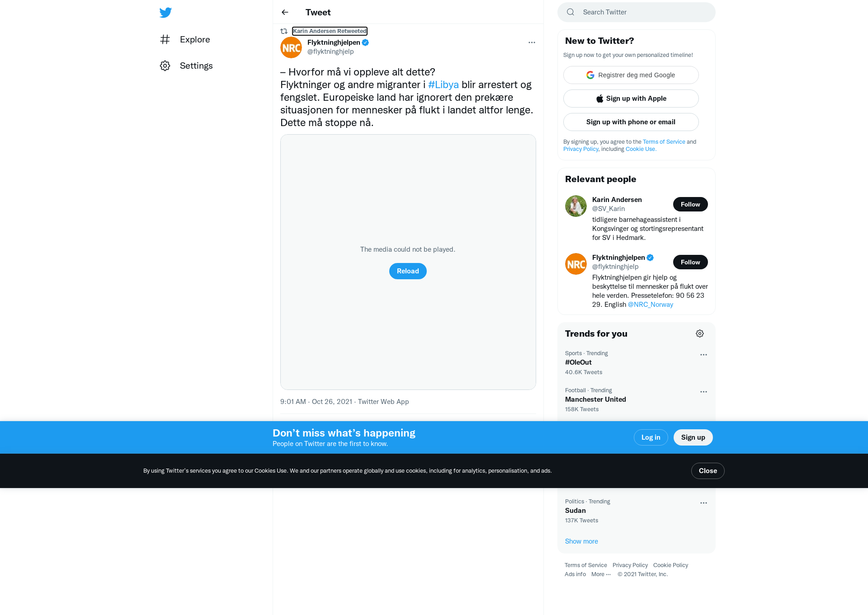The image size is (868, 615).
Task: Open more options for #OleOut trend
Action: click(703, 355)
